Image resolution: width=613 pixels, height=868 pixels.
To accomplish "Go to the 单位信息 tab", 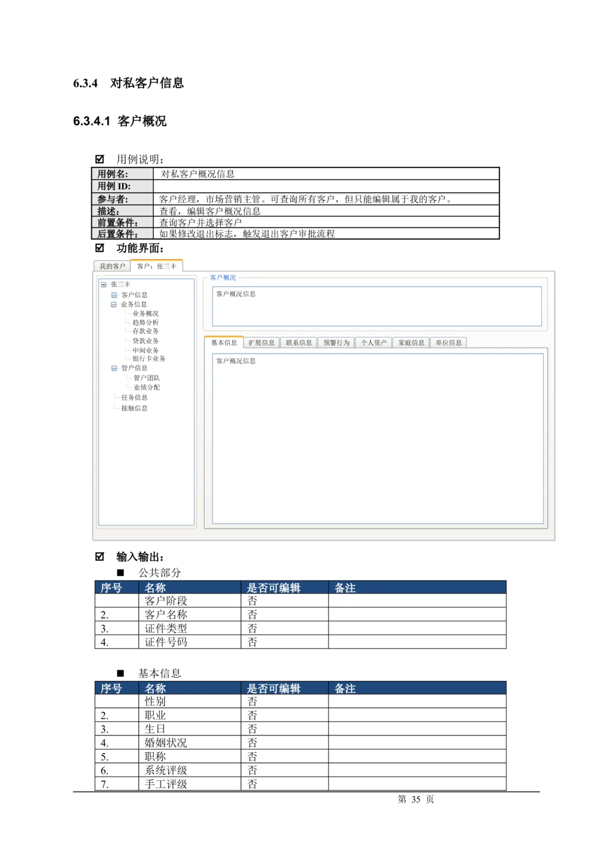I will 448,343.
